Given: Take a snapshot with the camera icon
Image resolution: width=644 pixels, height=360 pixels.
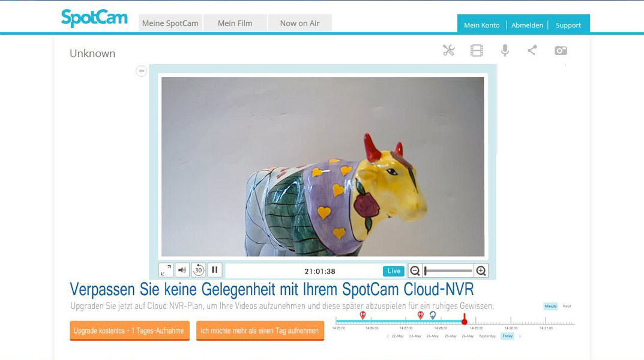Looking at the screenshot, I should click(561, 50).
